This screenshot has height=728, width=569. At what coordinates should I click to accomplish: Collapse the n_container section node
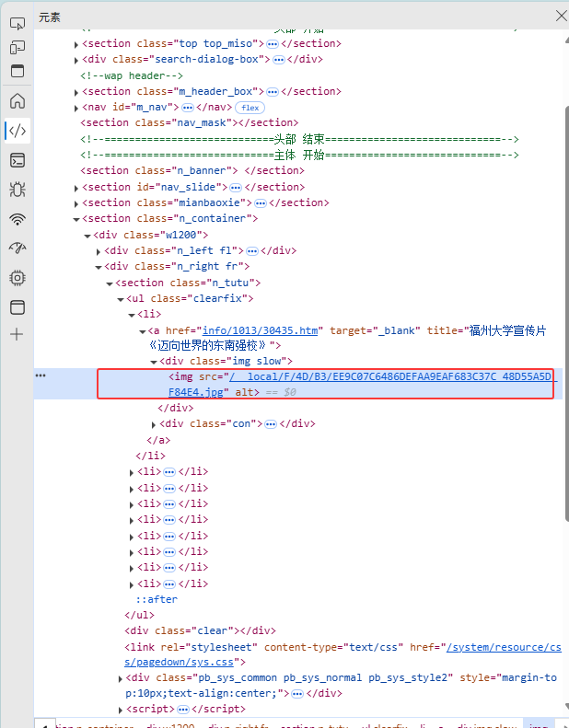pyautogui.click(x=76, y=220)
